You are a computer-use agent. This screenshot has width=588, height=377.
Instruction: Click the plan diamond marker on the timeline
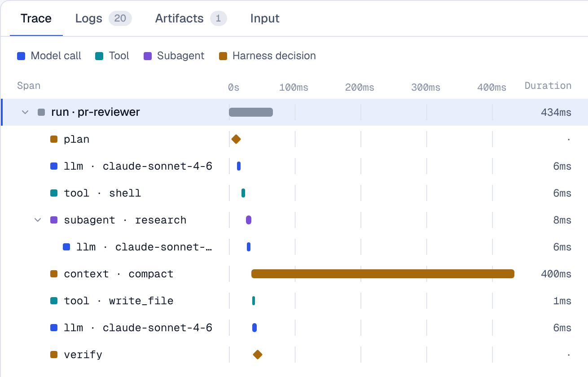point(236,139)
